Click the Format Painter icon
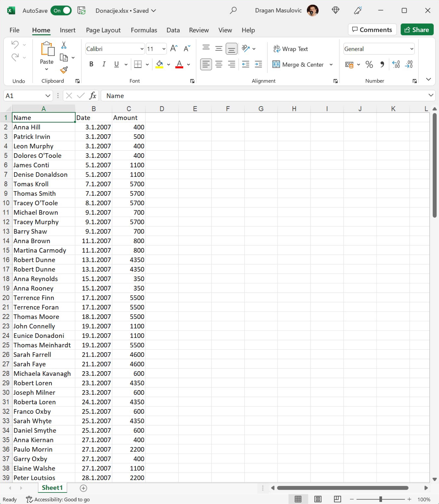This screenshot has width=439, height=504. (x=64, y=70)
